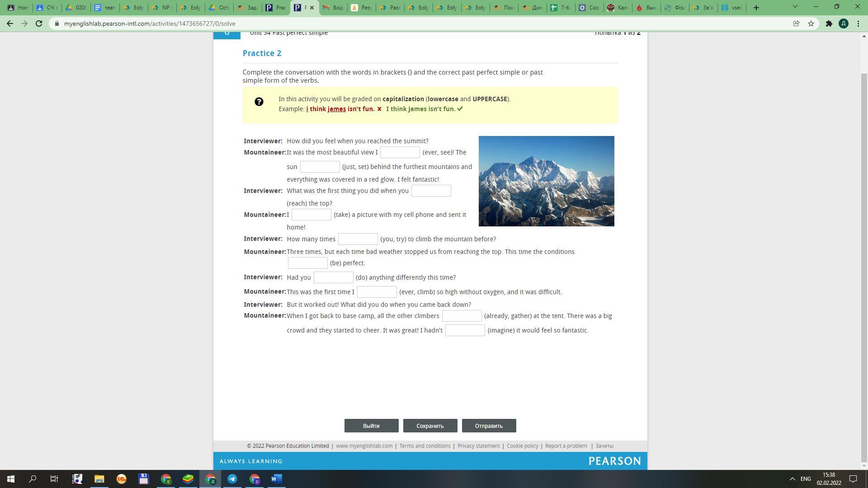
Task: Open the Windows Start menu
Action: pyautogui.click(x=11, y=479)
